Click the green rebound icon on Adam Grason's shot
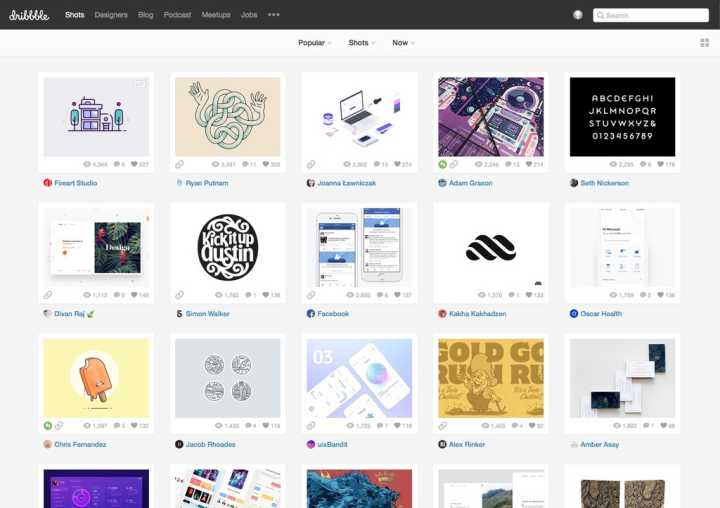Image resolution: width=720 pixels, height=508 pixels. click(x=442, y=164)
